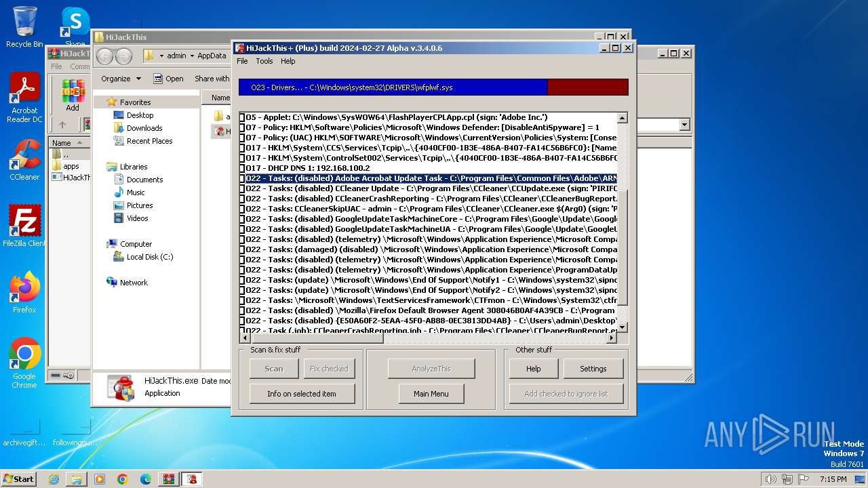Open HiJackThis Settings button
Image resolution: width=868 pixels, height=488 pixels.
[x=593, y=369]
